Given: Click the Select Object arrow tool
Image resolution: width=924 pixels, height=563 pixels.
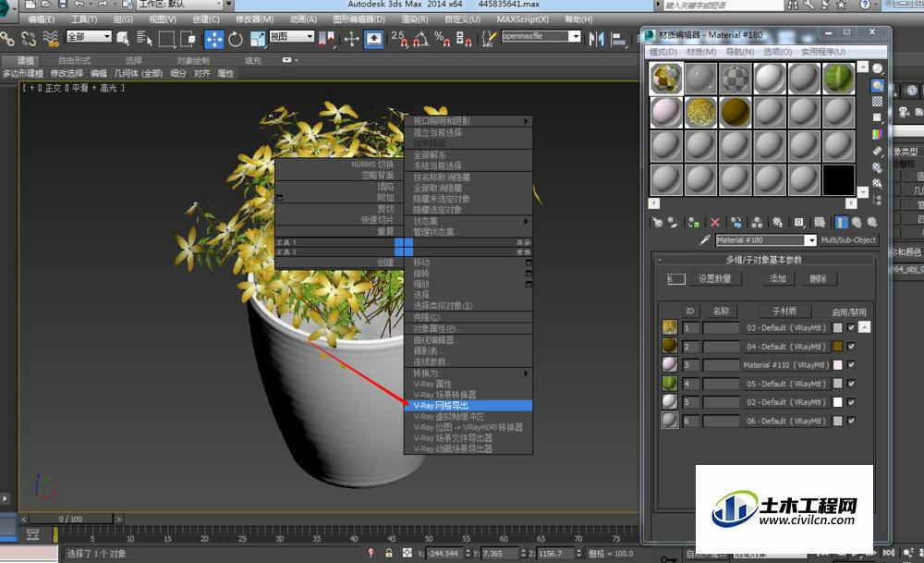Looking at the screenshot, I should click(123, 39).
